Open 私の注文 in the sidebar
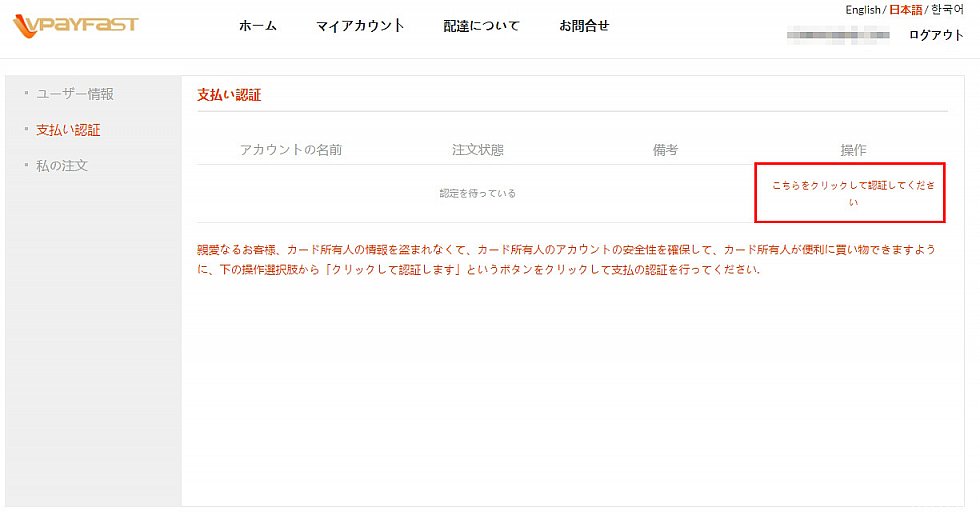 pyautogui.click(x=62, y=166)
